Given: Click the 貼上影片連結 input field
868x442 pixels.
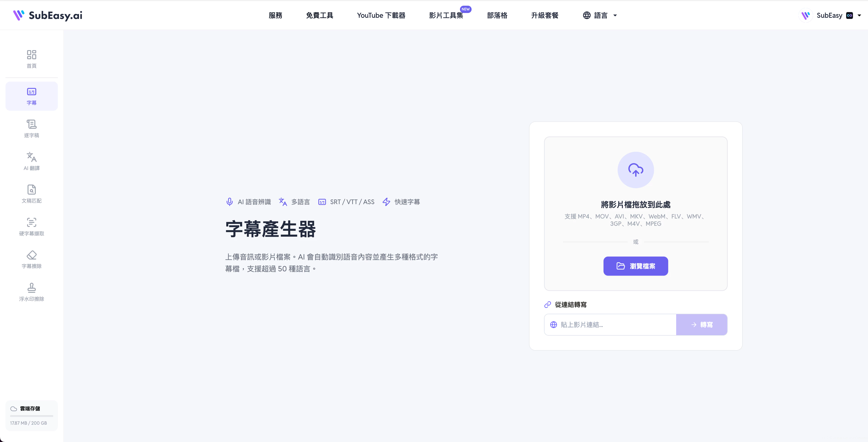Looking at the screenshot, I should click(610, 325).
